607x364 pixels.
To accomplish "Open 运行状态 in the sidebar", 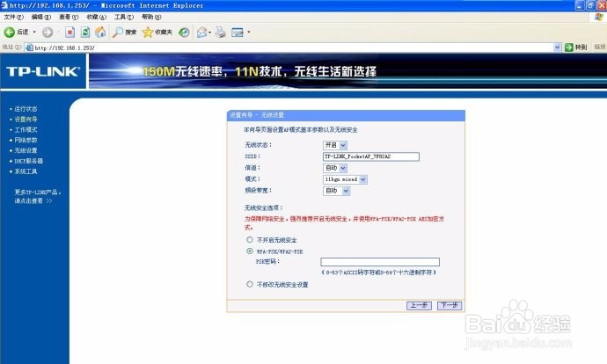I will click(26, 109).
